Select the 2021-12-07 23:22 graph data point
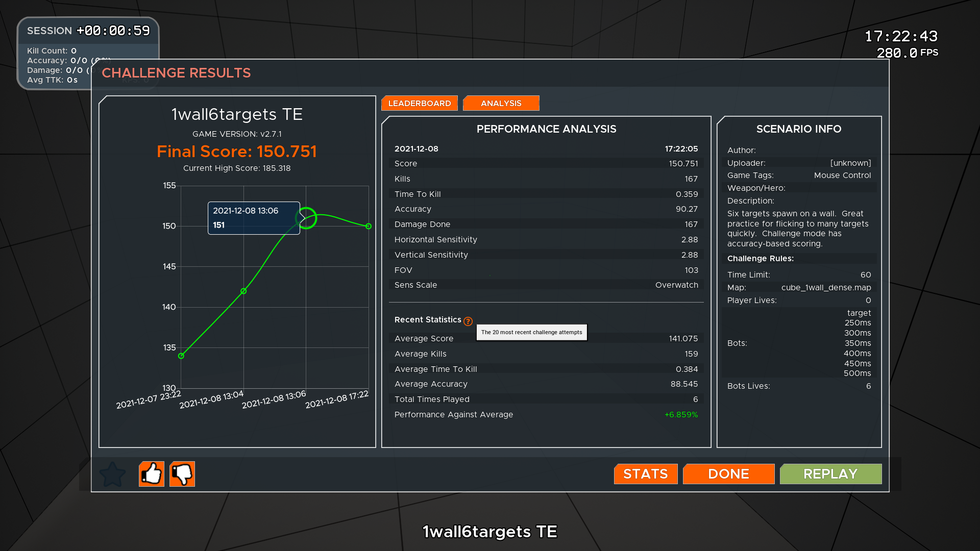 (181, 356)
